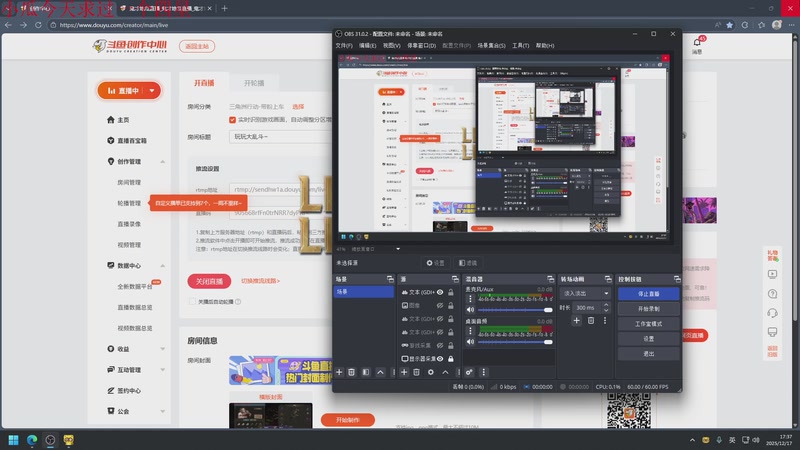Open the 停靠窗口(D) menu in OBS
The image size is (800, 450).
(x=421, y=45)
